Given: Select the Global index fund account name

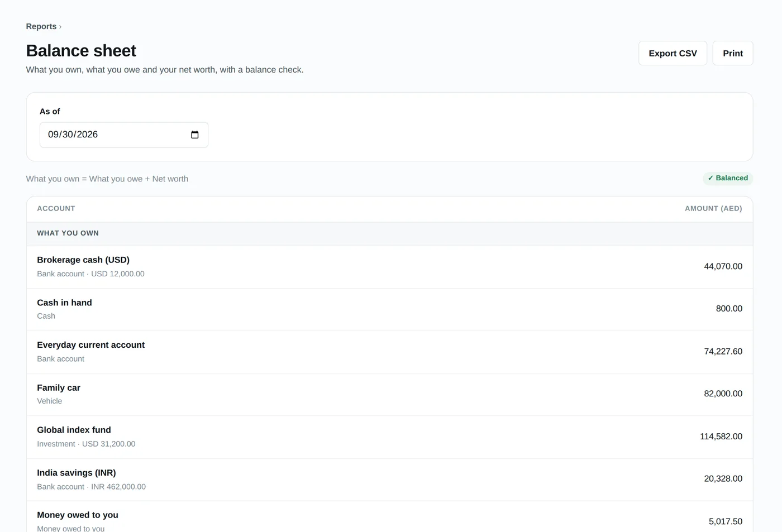Looking at the screenshot, I should [74, 430].
